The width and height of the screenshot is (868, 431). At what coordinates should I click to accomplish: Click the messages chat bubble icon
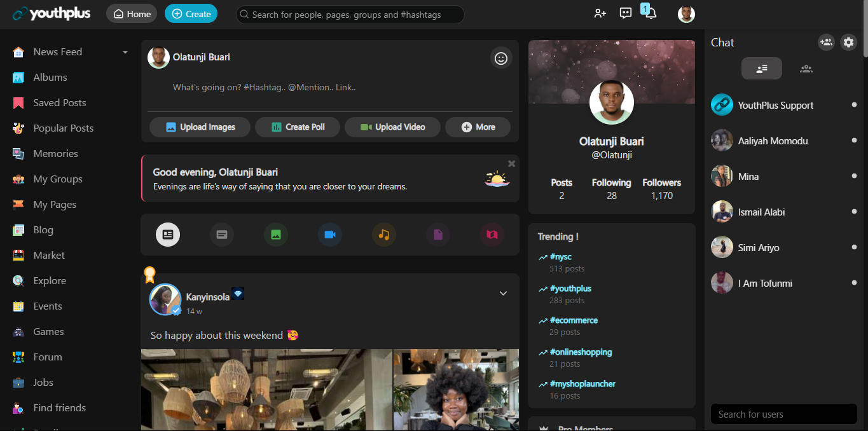coord(626,13)
